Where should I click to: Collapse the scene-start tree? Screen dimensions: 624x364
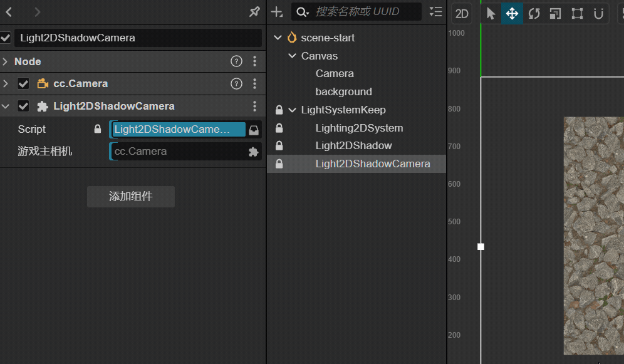tap(278, 38)
